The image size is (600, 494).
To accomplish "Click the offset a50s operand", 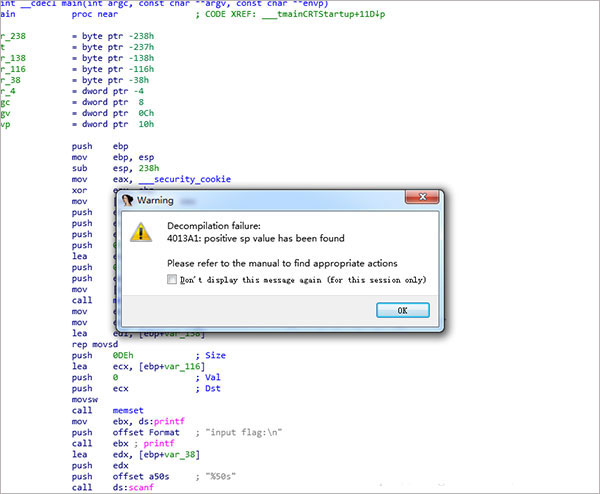I will point(141,476).
